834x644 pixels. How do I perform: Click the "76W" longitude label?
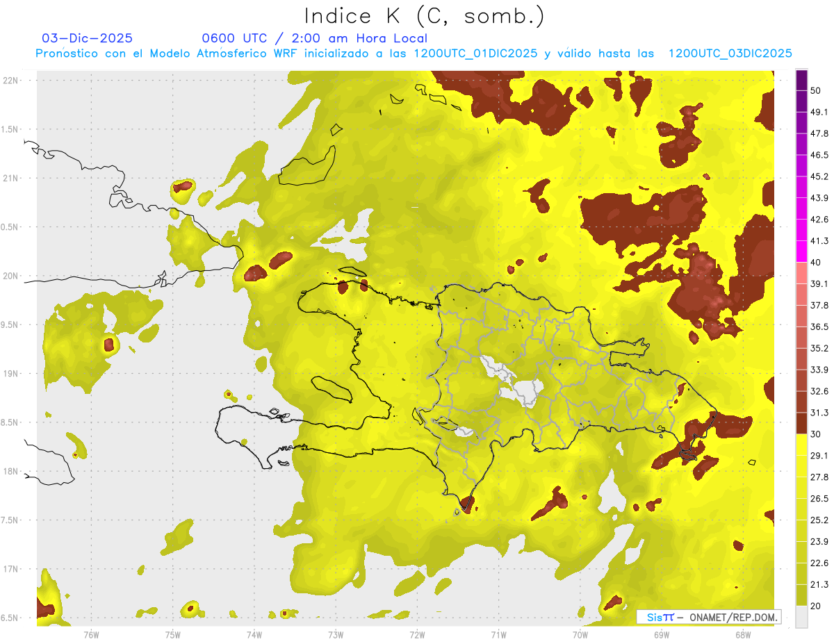click(91, 634)
